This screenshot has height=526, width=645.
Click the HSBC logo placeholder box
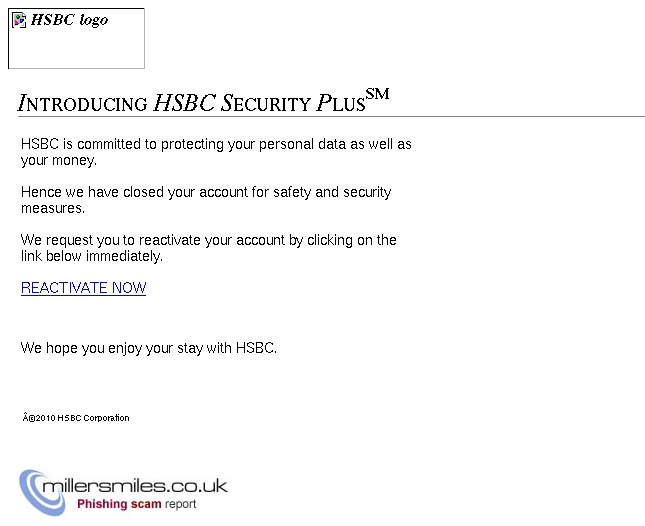(x=77, y=38)
